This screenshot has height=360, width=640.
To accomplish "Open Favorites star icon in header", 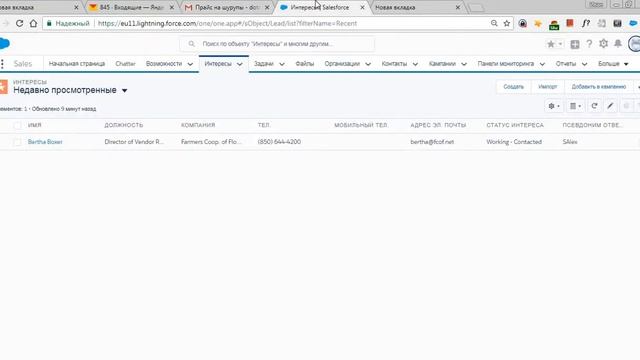I will (551, 44).
